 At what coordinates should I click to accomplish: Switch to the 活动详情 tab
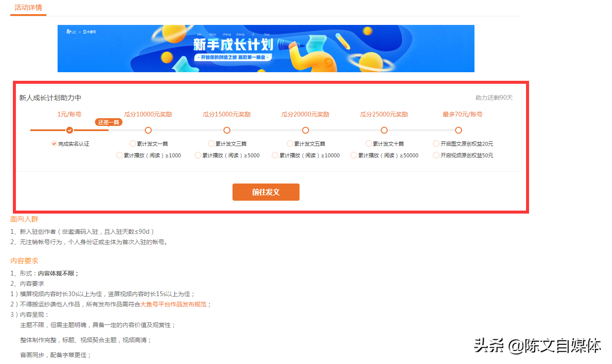(28, 7)
